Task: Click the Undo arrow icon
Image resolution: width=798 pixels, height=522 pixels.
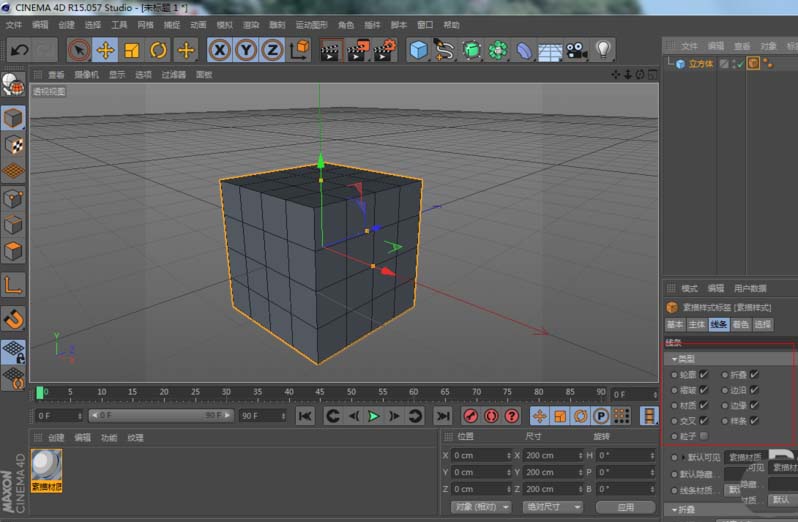Action: [x=19, y=49]
